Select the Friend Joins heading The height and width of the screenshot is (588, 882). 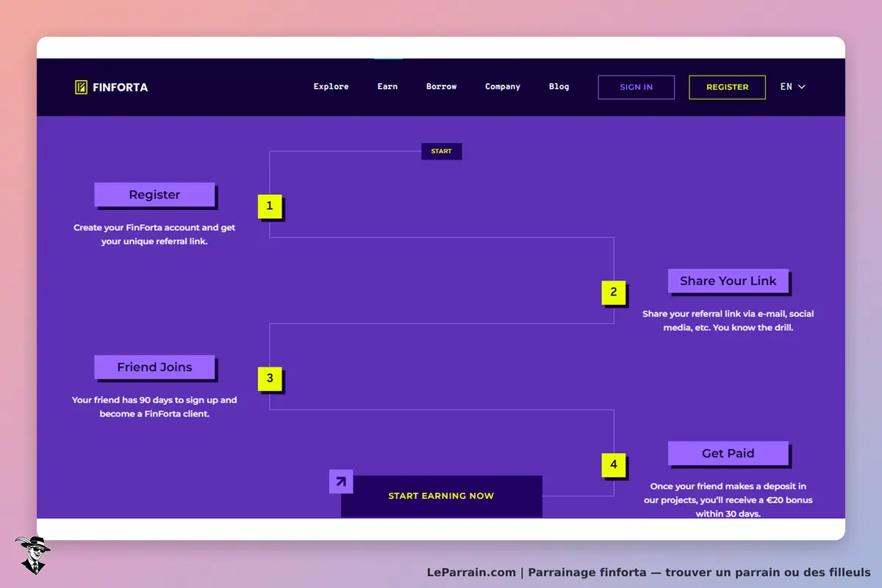(154, 367)
